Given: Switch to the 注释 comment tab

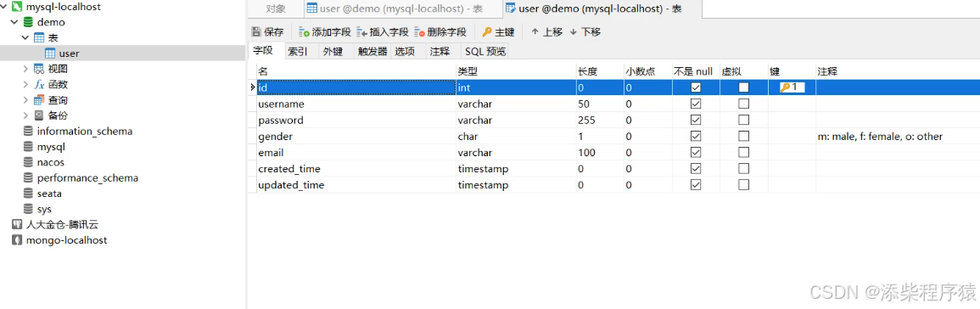Looking at the screenshot, I should tap(440, 51).
